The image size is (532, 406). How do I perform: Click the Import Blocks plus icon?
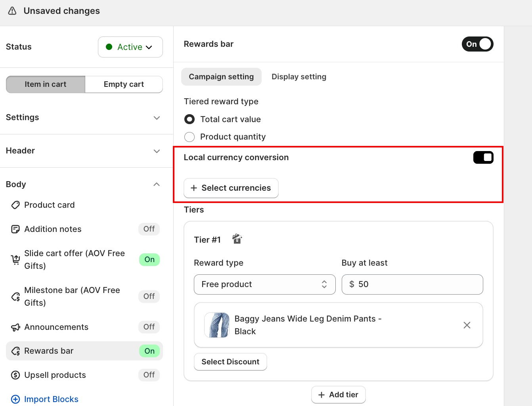point(15,399)
